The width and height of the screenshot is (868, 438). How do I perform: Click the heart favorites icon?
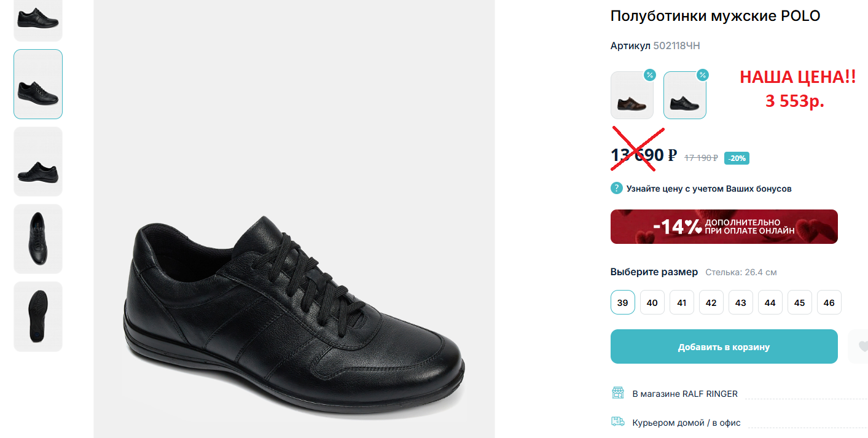coord(862,346)
